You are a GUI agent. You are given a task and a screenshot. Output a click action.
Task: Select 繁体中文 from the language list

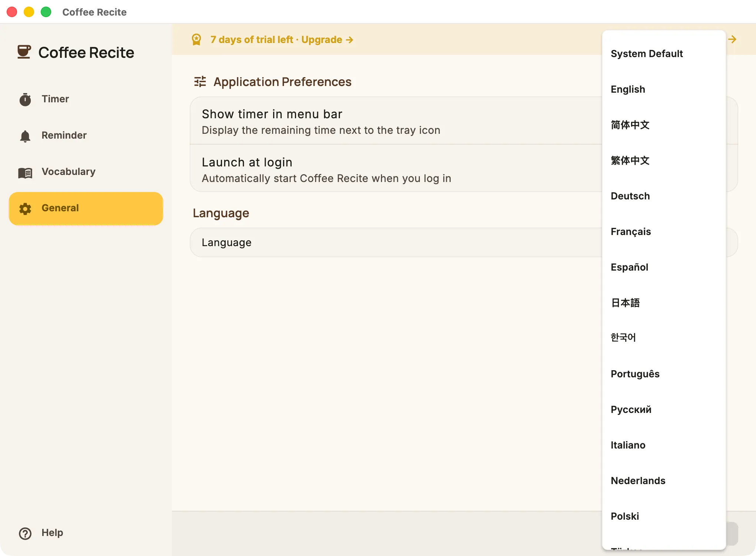664,160
